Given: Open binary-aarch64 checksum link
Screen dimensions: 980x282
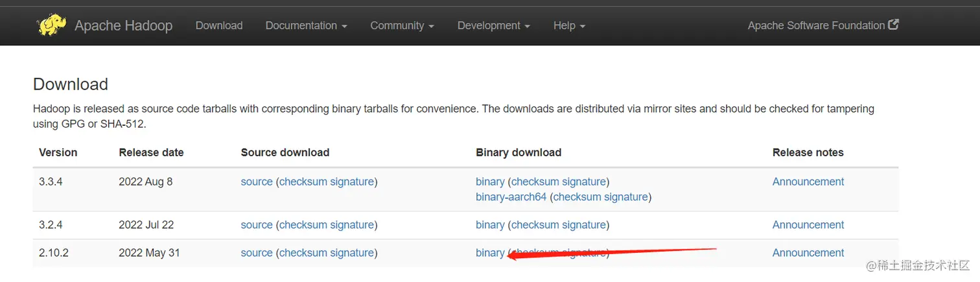Looking at the screenshot, I should pos(577,197).
